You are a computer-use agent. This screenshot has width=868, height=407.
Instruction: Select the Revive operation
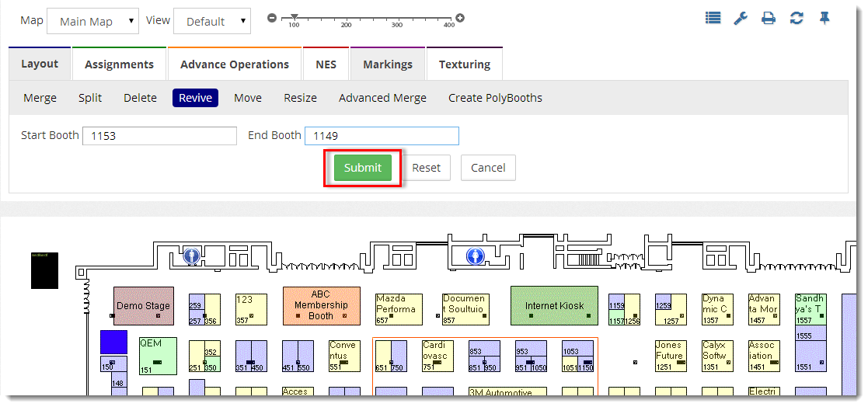(195, 98)
